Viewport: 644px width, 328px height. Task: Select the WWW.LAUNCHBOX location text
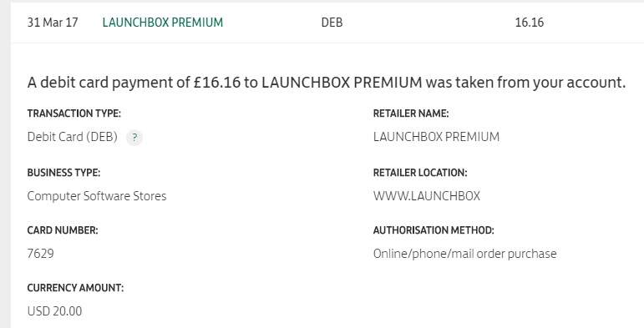[426, 196]
